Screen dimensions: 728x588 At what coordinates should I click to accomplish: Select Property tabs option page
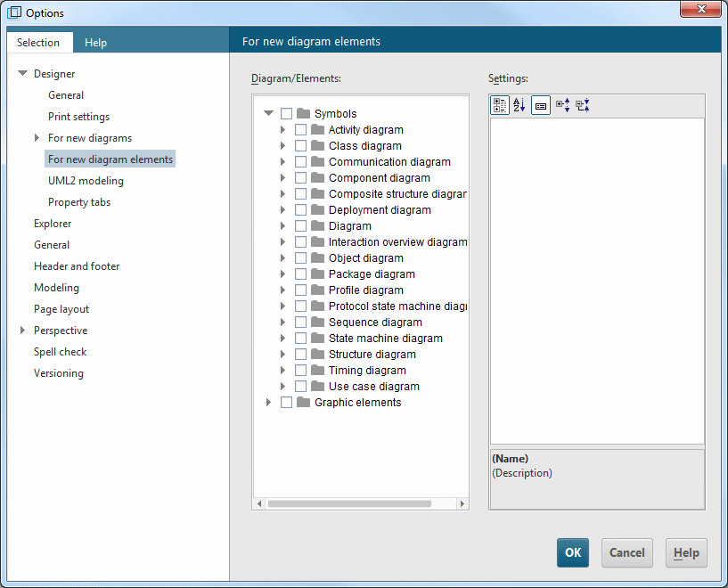point(79,202)
